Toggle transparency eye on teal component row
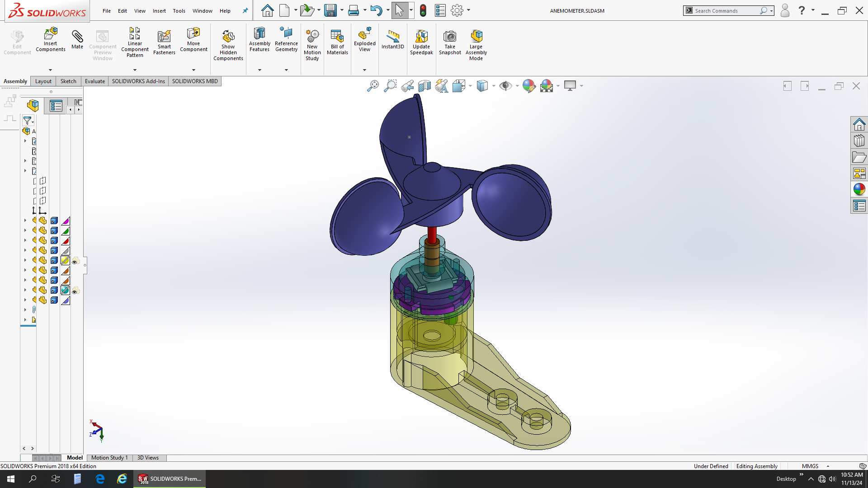 click(75, 291)
